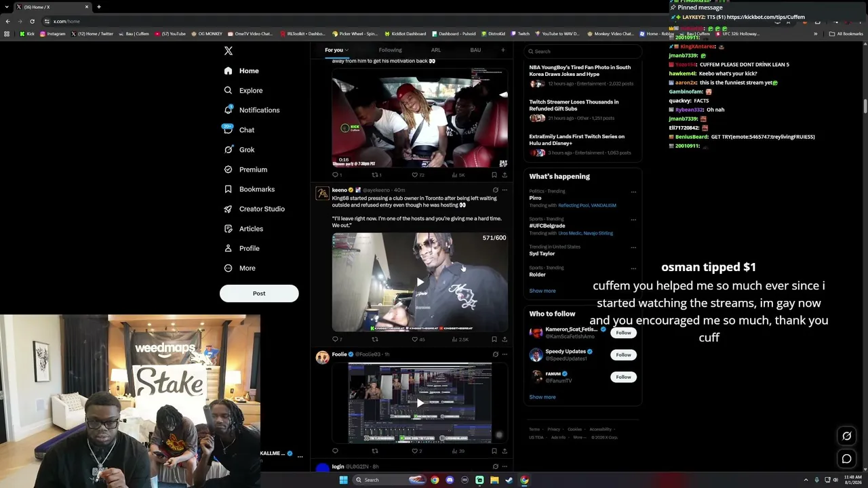The image size is (868, 488).
Task: Add a new timeline tab with plus
Action: (502, 49)
